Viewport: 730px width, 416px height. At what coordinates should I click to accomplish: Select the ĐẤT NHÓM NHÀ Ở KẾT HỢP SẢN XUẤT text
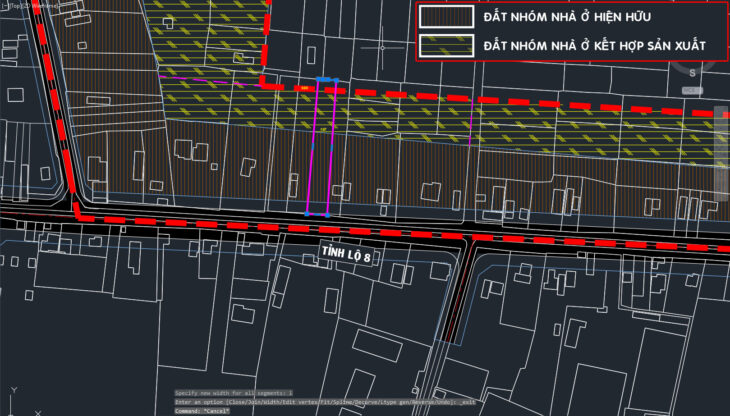[x=596, y=46]
